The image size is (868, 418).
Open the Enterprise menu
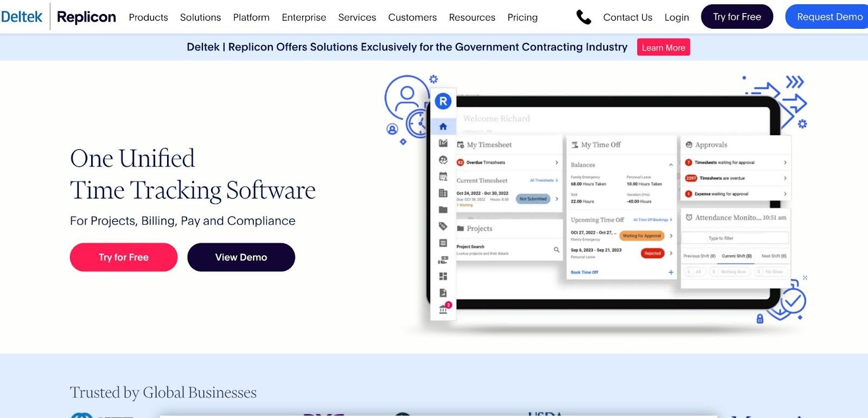point(304,17)
